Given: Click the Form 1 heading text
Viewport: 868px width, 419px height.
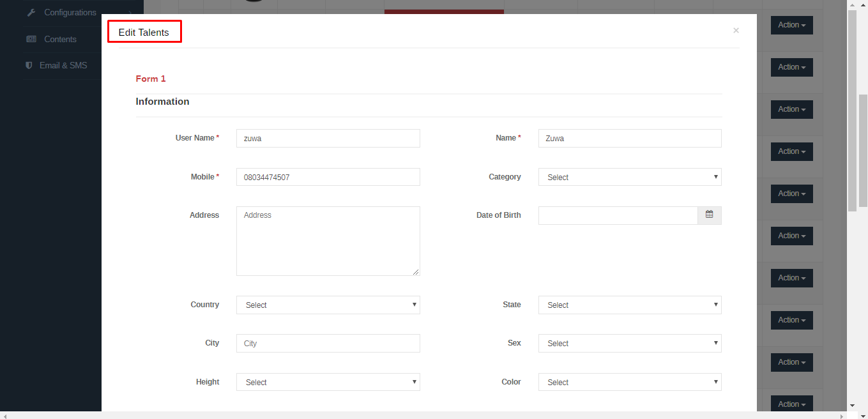Looking at the screenshot, I should pos(151,79).
